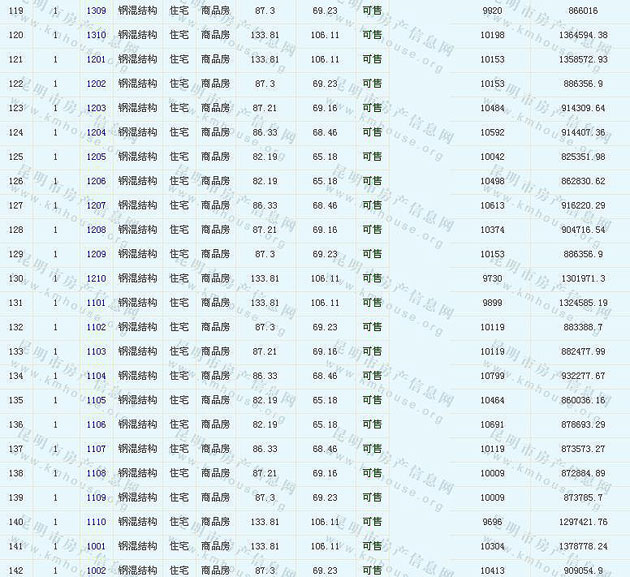This screenshot has width=630, height=577.
Task: Select unit price 9730 cell
Action: click(492, 278)
